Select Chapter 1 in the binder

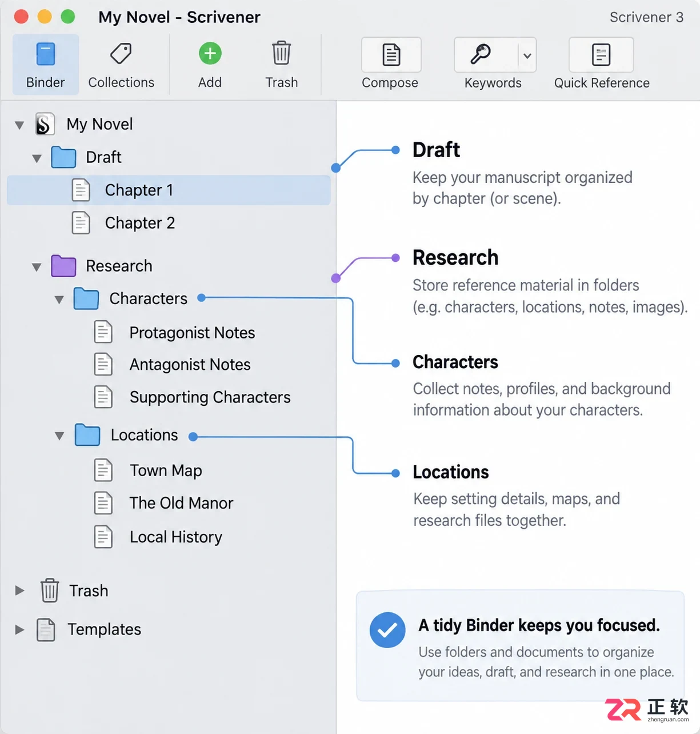click(x=169, y=190)
